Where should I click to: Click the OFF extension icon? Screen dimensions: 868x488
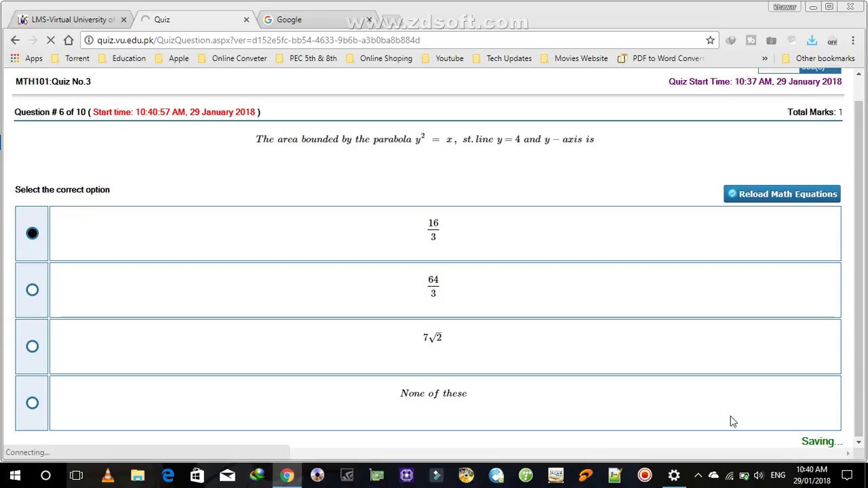(832, 41)
